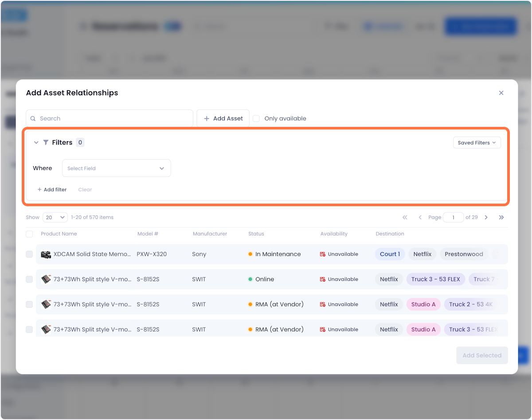Enable the Only available checkbox
This screenshot has width=532, height=420.
(x=256, y=118)
